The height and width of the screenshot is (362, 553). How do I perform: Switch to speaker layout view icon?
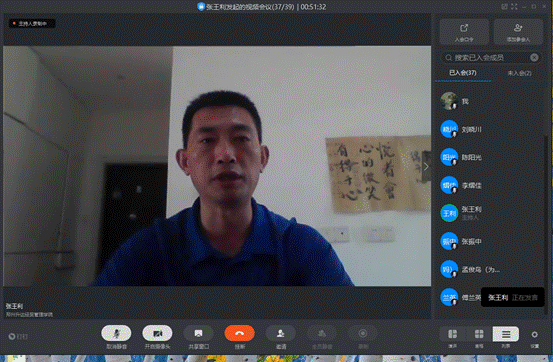click(452, 334)
